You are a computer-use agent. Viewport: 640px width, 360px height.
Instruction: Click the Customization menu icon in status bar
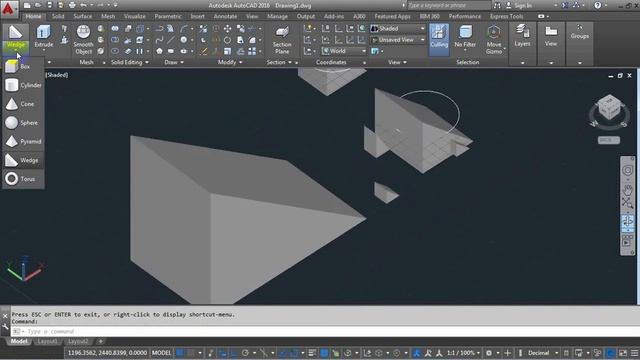[x=634, y=353]
